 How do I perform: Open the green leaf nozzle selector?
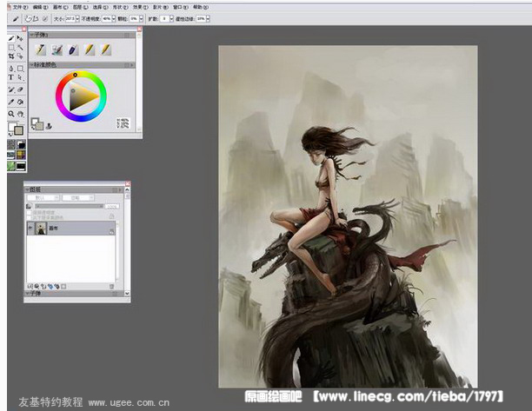[x=11, y=166]
